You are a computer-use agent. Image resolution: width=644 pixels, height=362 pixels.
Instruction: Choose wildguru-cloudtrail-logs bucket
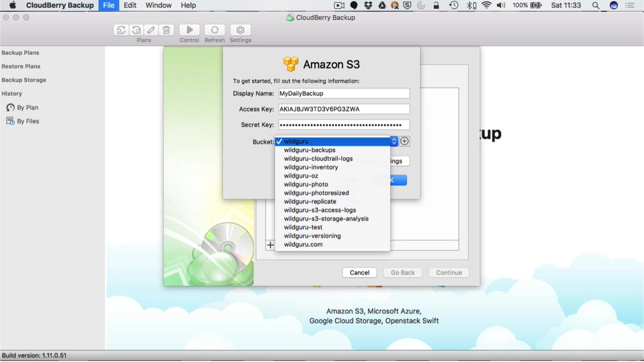[x=333, y=158]
